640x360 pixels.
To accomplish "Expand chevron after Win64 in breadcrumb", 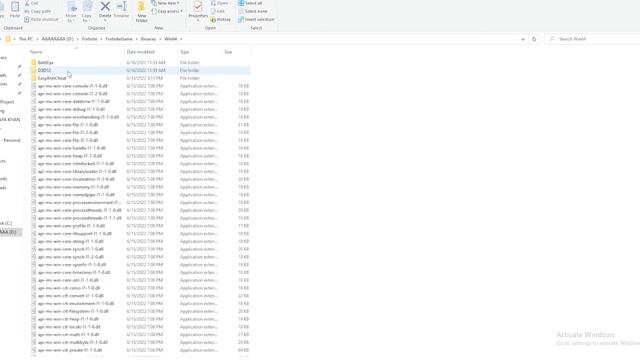I will click(x=181, y=39).
